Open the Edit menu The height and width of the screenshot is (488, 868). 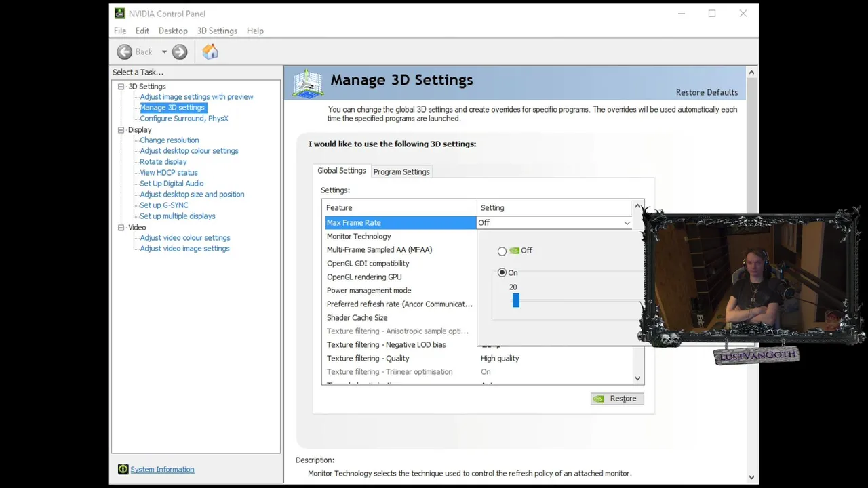click(x=142, y=30)
